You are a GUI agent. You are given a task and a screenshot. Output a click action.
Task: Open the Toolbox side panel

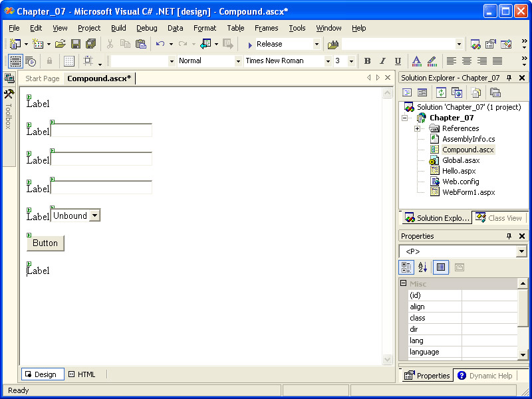9,110
